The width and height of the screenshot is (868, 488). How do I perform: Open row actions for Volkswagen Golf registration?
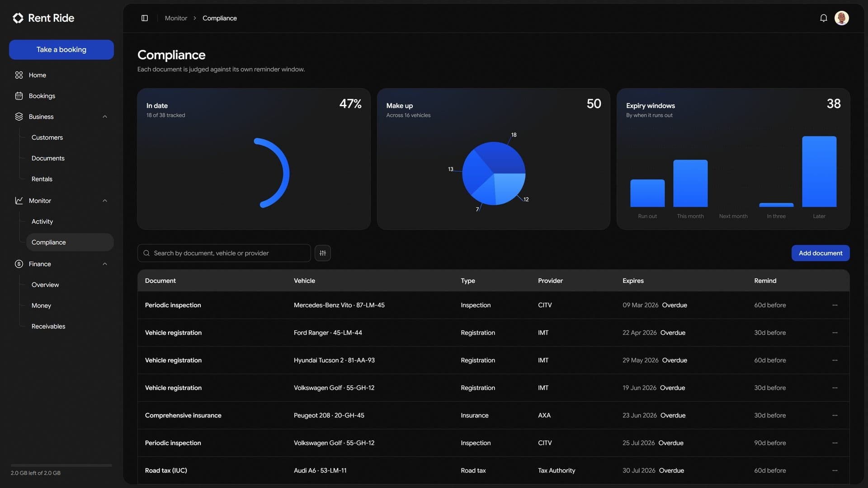835,388
